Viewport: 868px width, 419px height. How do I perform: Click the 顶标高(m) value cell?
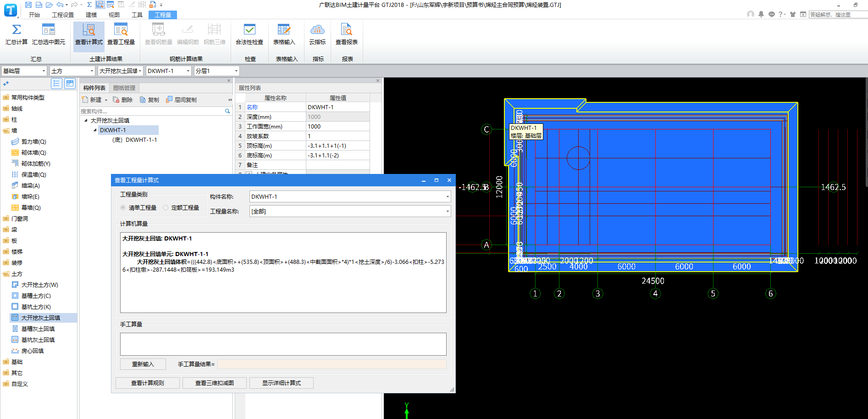point(338,145)
